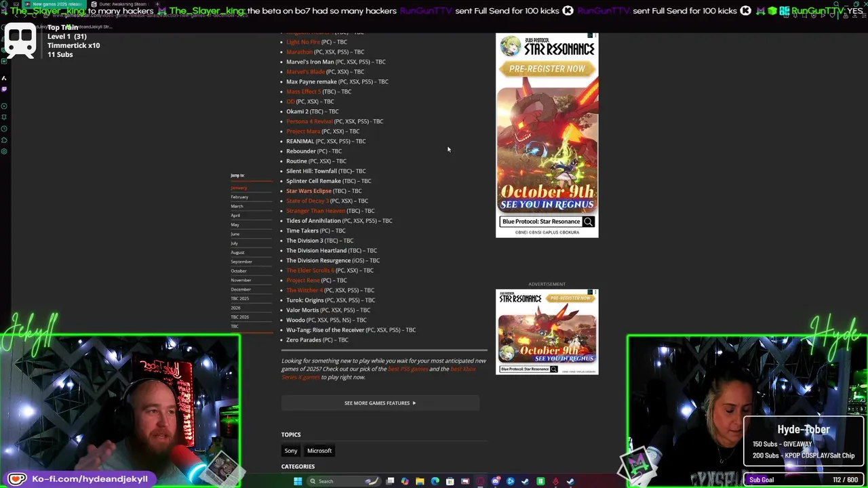This screenshot has height=488, width=868.
Task: Open Microsoft Edge from the taskbar
Action: 435,481
